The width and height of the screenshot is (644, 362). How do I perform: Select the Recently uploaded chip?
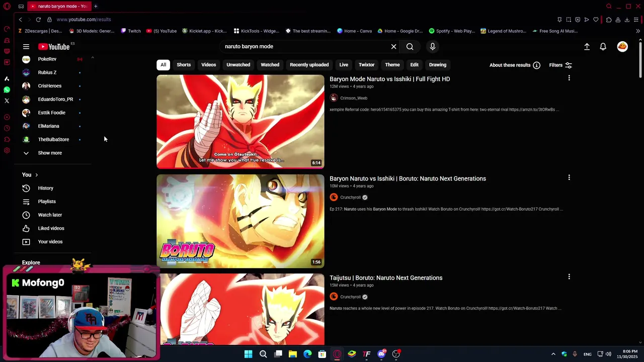[309, 65]
